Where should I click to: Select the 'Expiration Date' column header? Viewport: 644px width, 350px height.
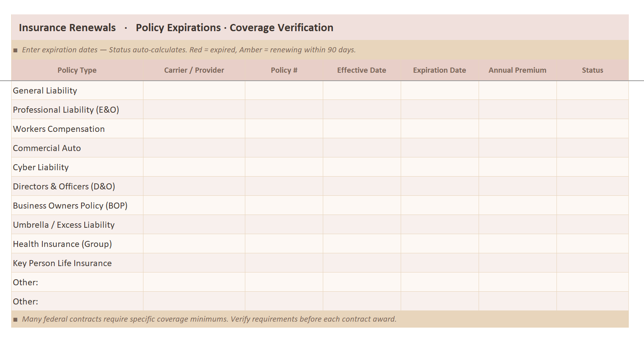click(440, 70)
